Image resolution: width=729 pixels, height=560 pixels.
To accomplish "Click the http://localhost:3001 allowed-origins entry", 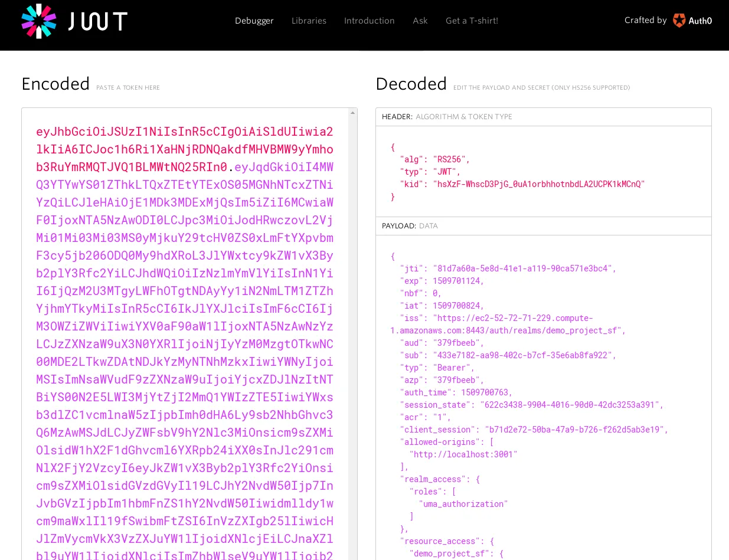I will [463, 454].
